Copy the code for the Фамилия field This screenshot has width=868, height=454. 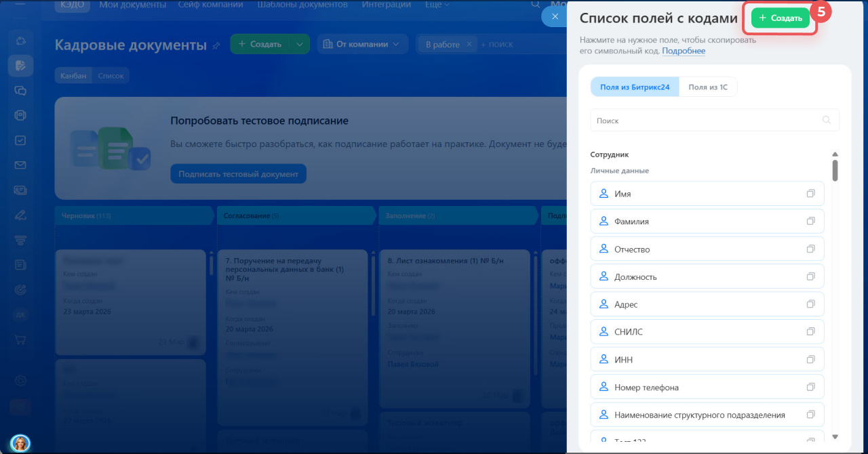coord(810,222)
